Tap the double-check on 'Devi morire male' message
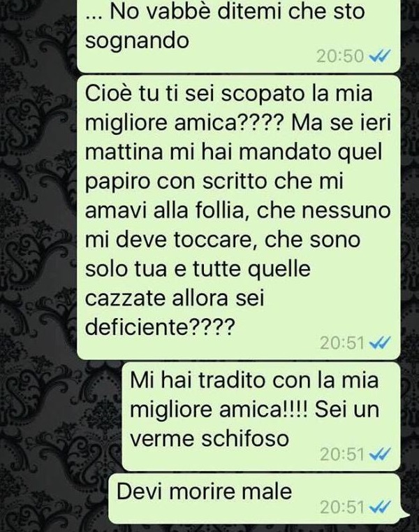 tap(380, 507)
